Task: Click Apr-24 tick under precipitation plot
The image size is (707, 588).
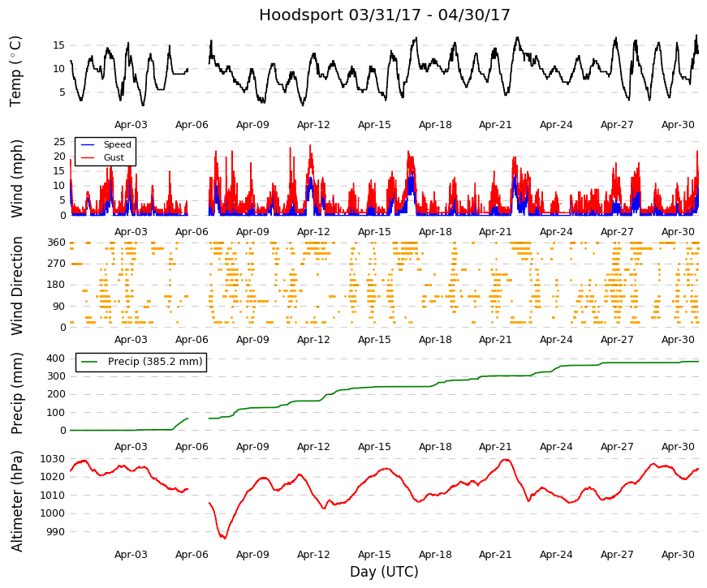Action: coord(556,447)
